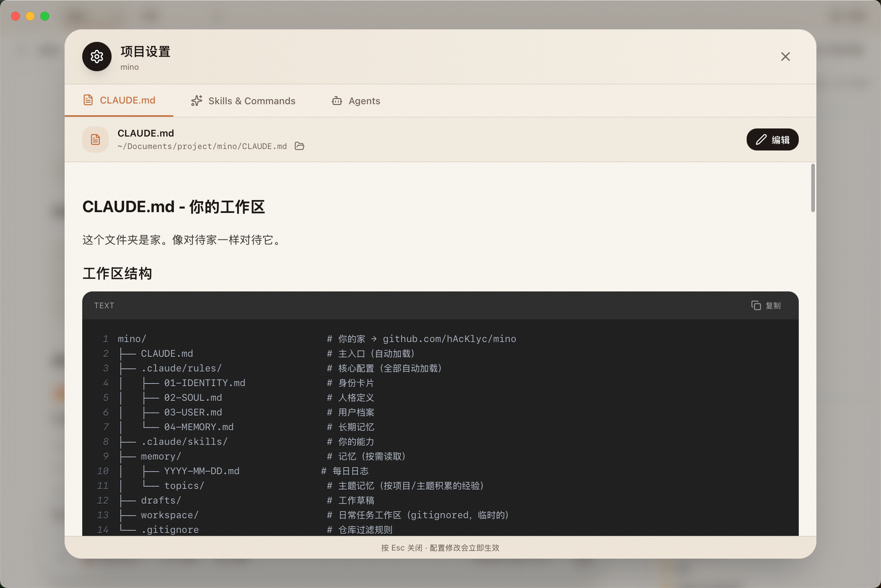Switch to the CLAUDE.md tab

pos(119,101)
